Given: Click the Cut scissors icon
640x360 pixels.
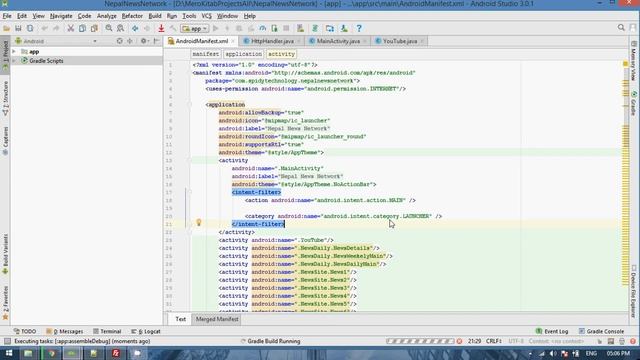Looking at the screenshot, I should point(71,28).
